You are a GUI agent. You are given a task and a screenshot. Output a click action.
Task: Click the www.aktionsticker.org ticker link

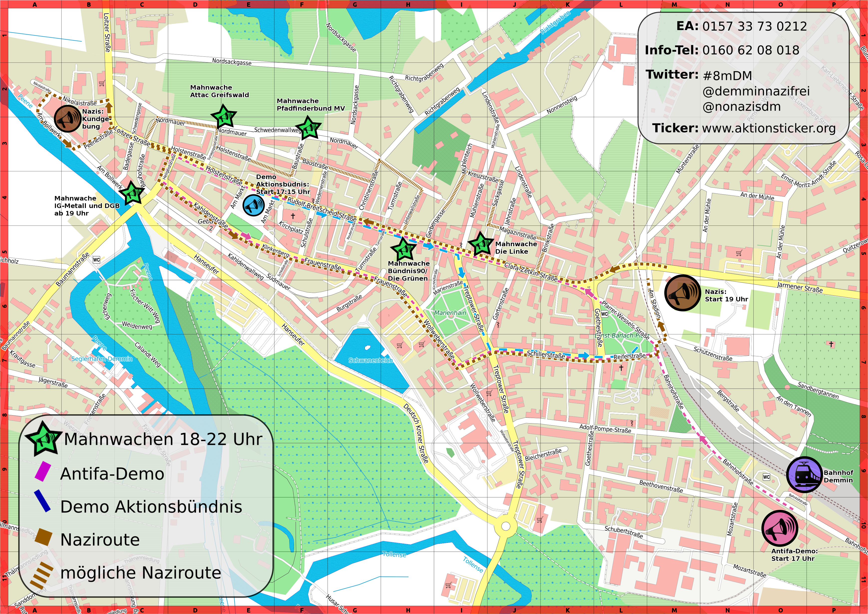(769, 128)
